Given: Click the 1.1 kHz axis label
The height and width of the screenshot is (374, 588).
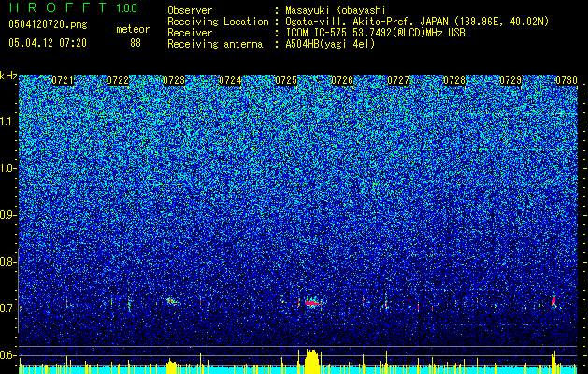Looking at the screenshot, I should [8, 122].
